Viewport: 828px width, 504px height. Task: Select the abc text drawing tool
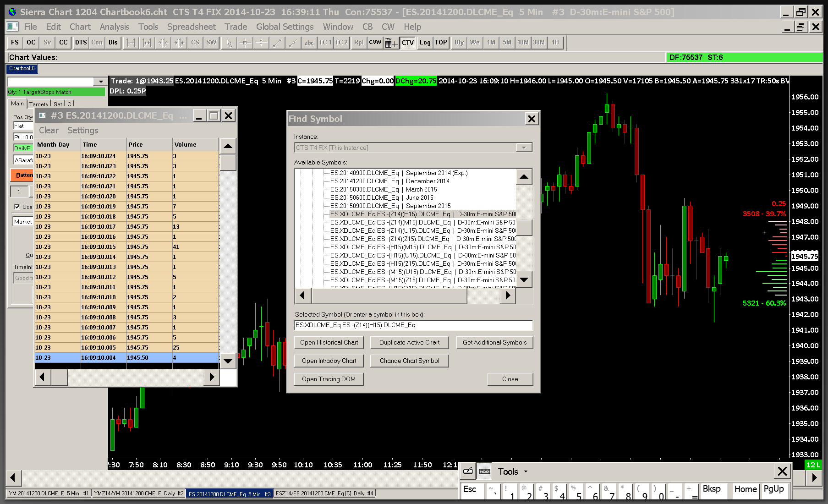(309, 43)
